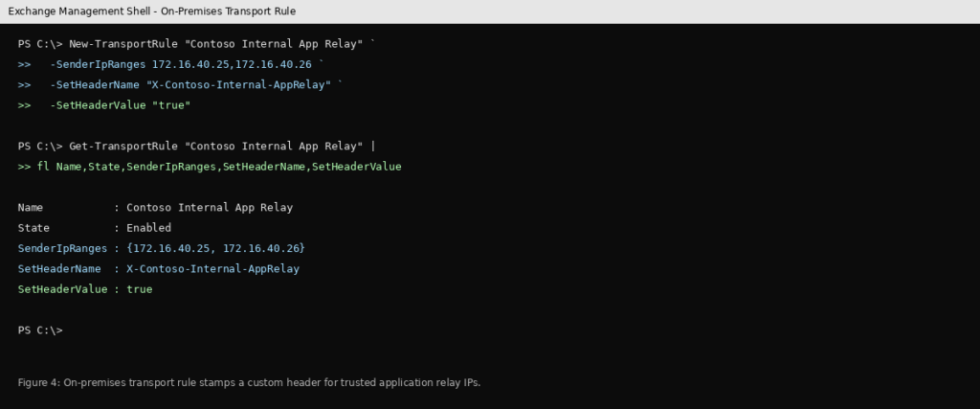Click the Figure 4 caption text
Viewport: 980px width, 409px height.
pos(249,382)
